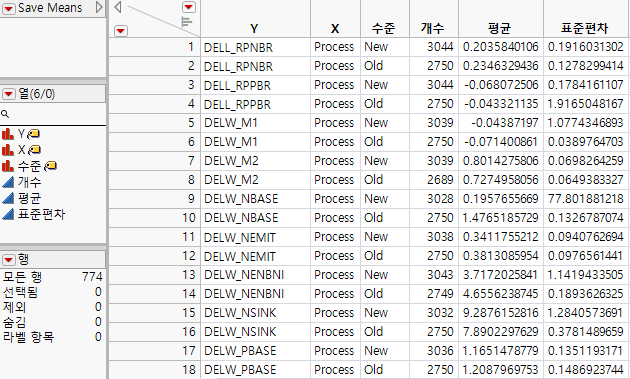Click the continuous icon beside 표준편차 column
Viewport: 630px width, 379px height.
8,214
